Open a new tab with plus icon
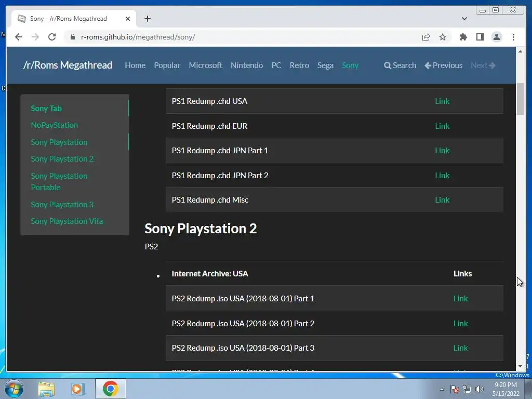This screenshot has height=399, width=532. tap(147, 19)
